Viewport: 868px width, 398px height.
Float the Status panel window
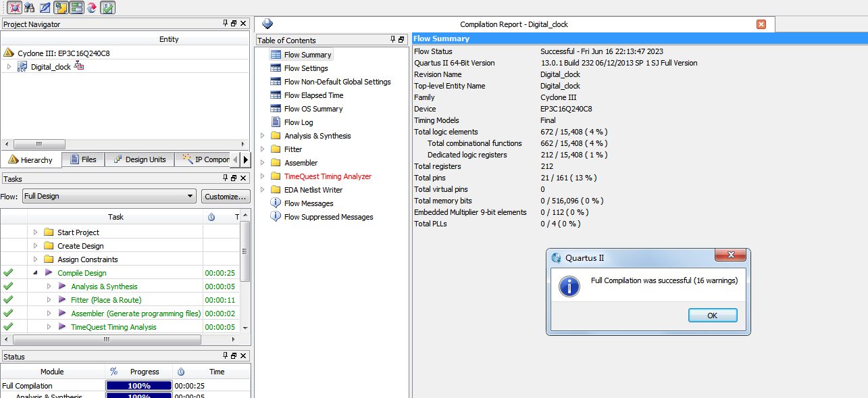(234, 355)
